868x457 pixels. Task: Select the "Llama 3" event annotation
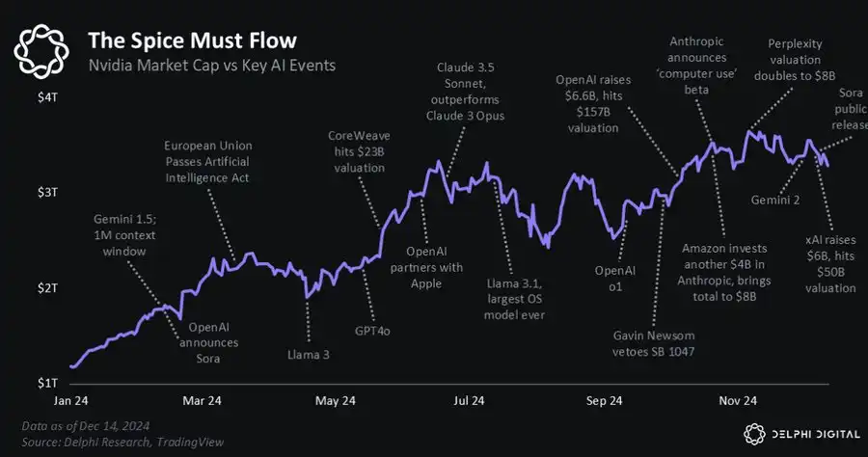pos(309,355)
